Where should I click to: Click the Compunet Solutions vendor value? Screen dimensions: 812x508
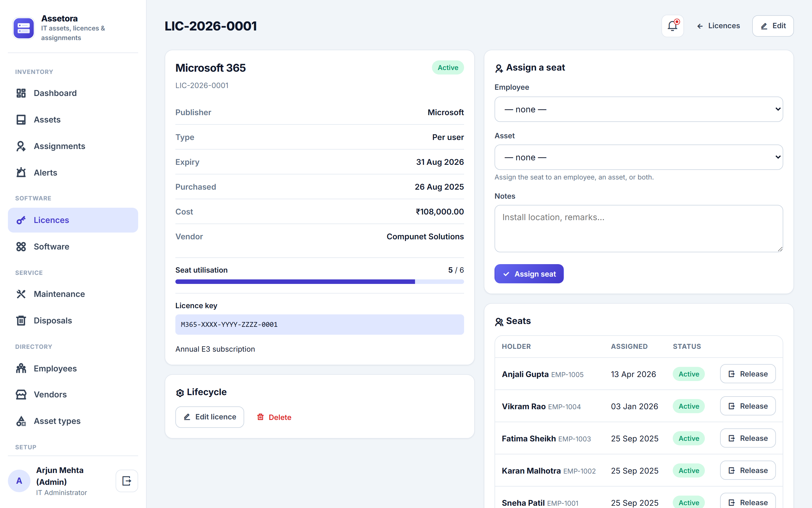pos(425,237)
